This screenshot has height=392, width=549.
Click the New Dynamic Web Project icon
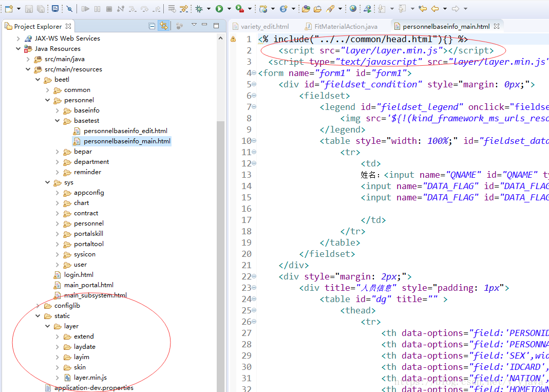point(263,8)
